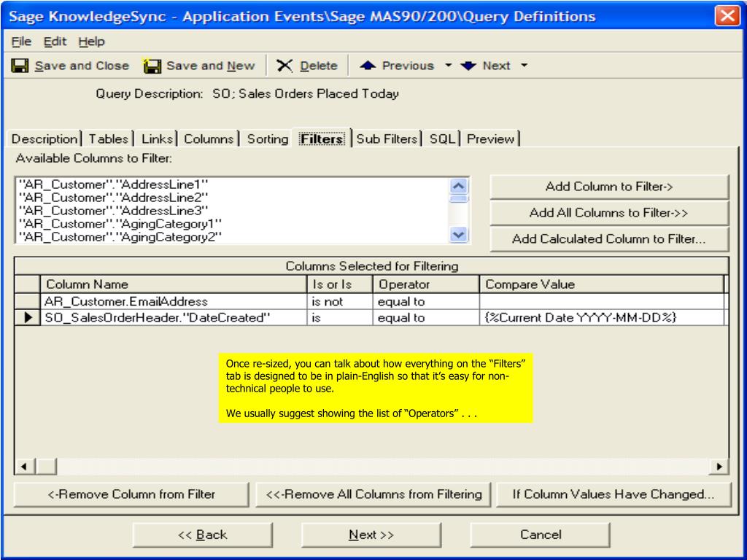Click the Column Name header
Screen dimensions: 747x560
tap(174, 284)
